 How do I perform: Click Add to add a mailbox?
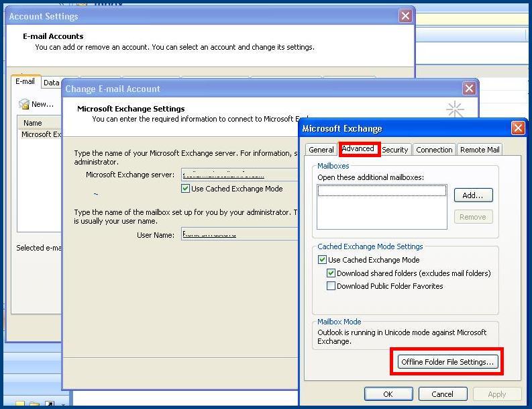pos(473,195)
